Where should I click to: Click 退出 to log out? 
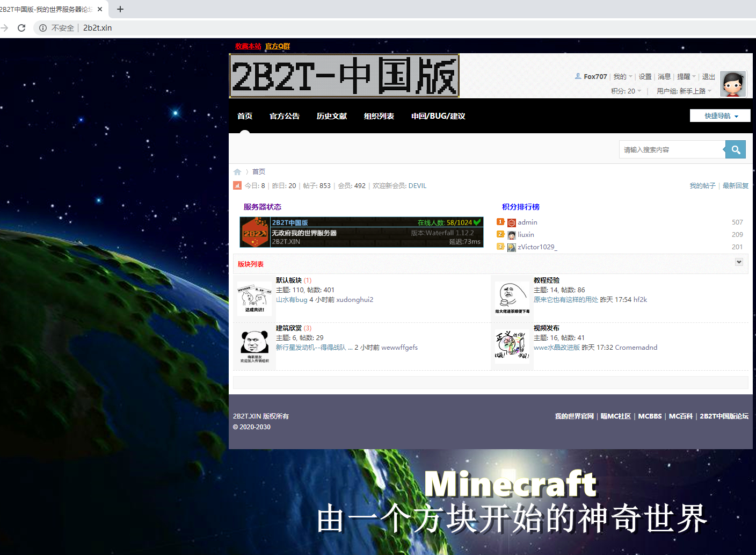pos(709,77)
